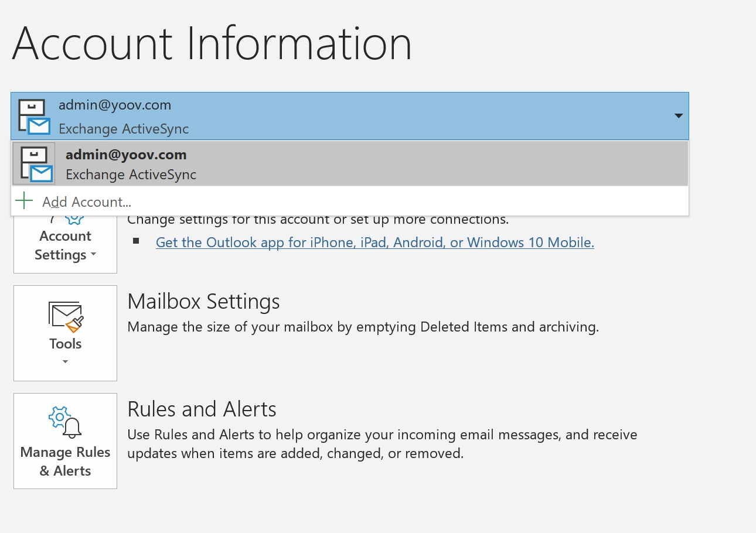
Task: Choose the Add Account... option
Action: pos(87,202)
